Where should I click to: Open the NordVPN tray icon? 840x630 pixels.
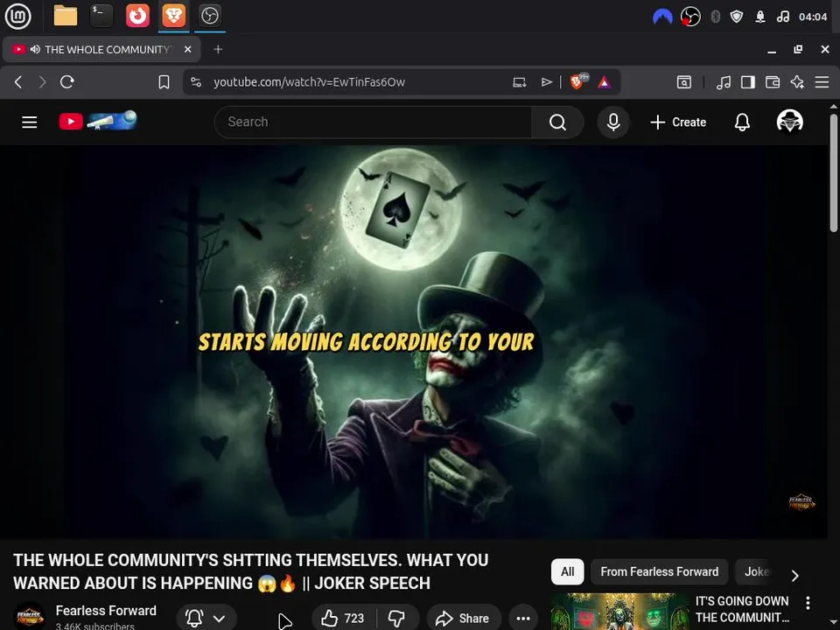point(662,17)
